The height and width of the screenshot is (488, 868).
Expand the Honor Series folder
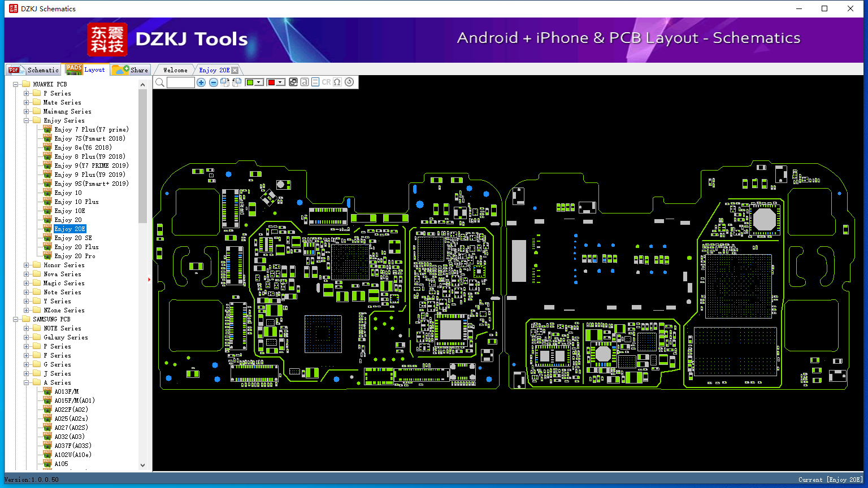(27, 265)
